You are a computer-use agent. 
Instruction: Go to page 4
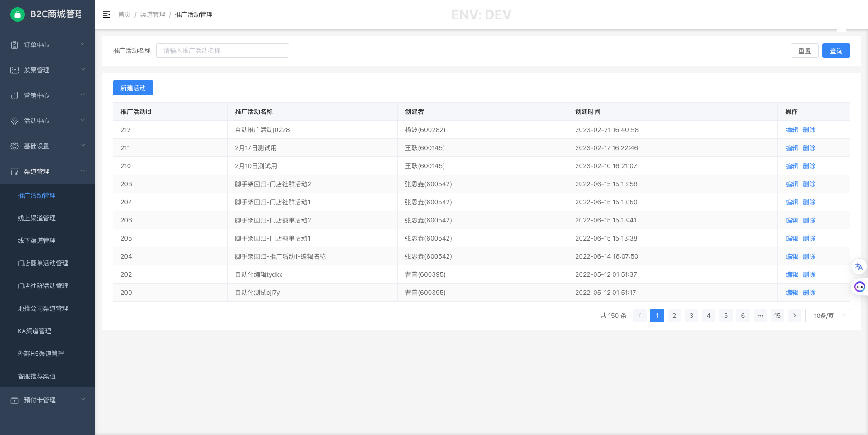(x=709, y=316)
